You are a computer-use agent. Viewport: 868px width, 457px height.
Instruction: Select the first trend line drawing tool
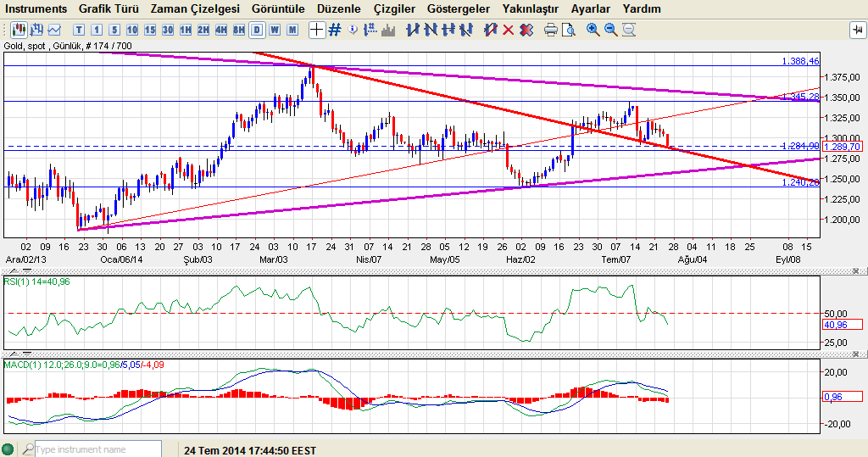pos(413,30)
